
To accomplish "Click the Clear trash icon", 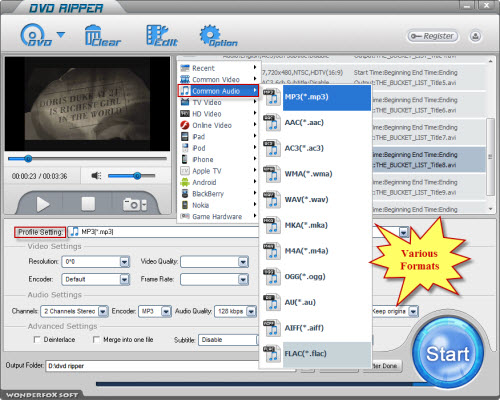I will coord(102,35).
